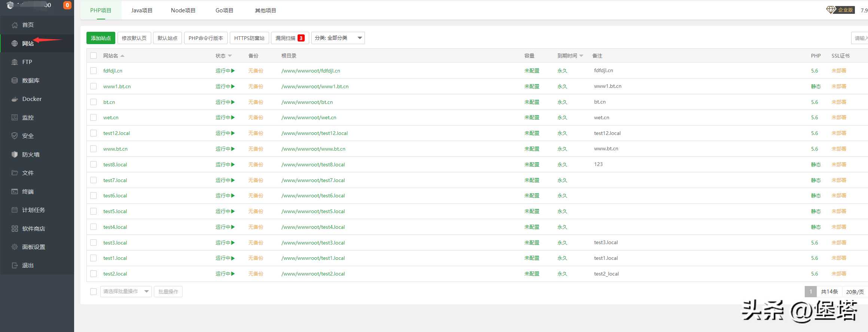Click the red 3 badge on 漏洞扫描
868x332 pixels.
click(301, 38)
